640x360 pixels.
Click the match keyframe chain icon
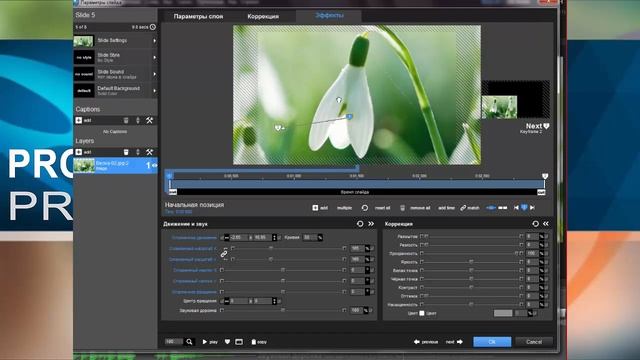(x=463, y=208)
